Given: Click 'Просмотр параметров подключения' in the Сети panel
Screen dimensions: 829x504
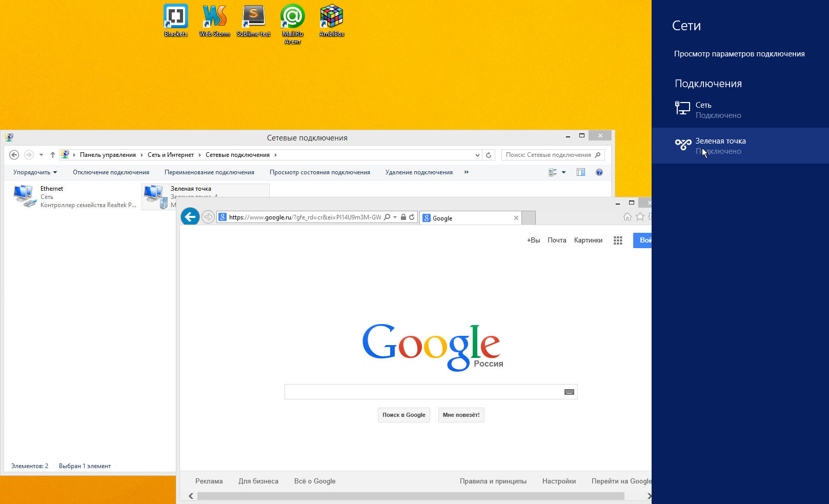Looking at the screenshot, I should coord(739,54).
